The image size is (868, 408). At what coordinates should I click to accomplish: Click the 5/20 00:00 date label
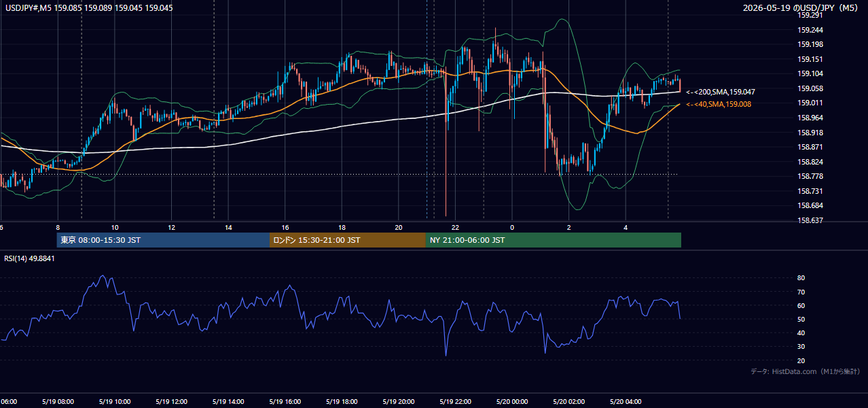[512, 402]
